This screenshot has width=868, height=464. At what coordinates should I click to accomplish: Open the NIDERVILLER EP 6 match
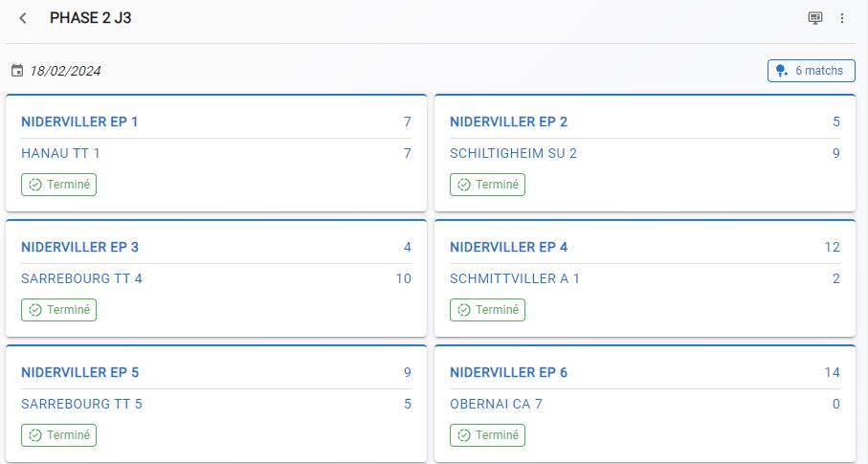[x=645, y=403]
